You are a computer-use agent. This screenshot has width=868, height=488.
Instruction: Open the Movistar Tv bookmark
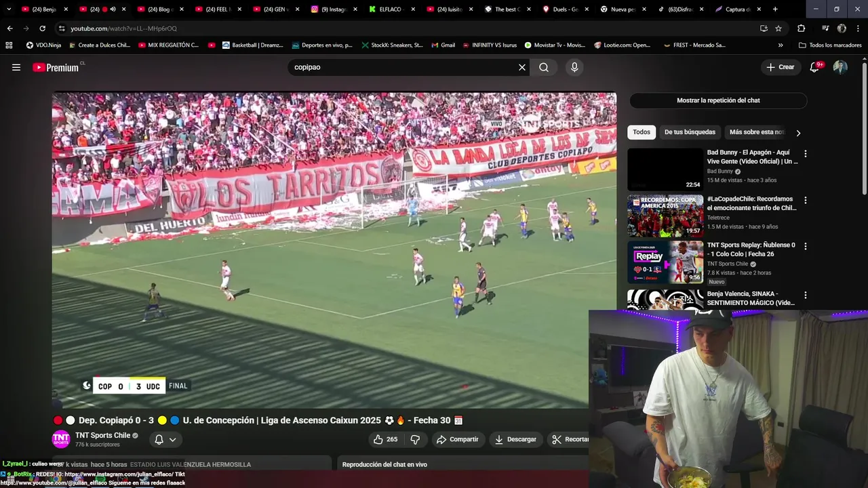point(553,45)
